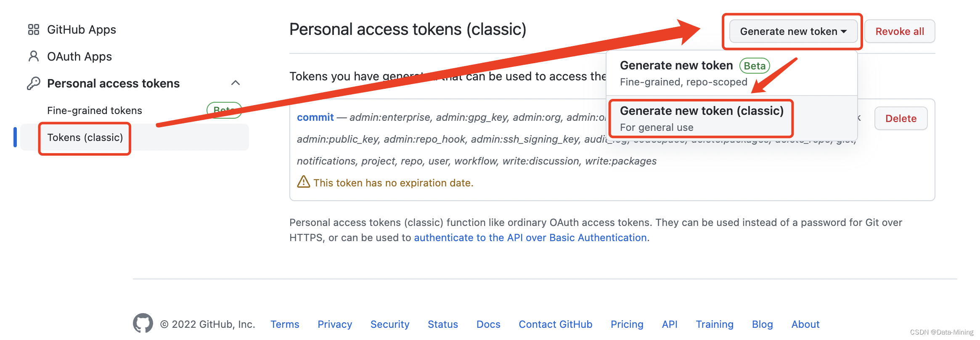The image size is (980, 340).
Task: Click the warning triangle icon near expiration notice
Action: click(304, 182)
